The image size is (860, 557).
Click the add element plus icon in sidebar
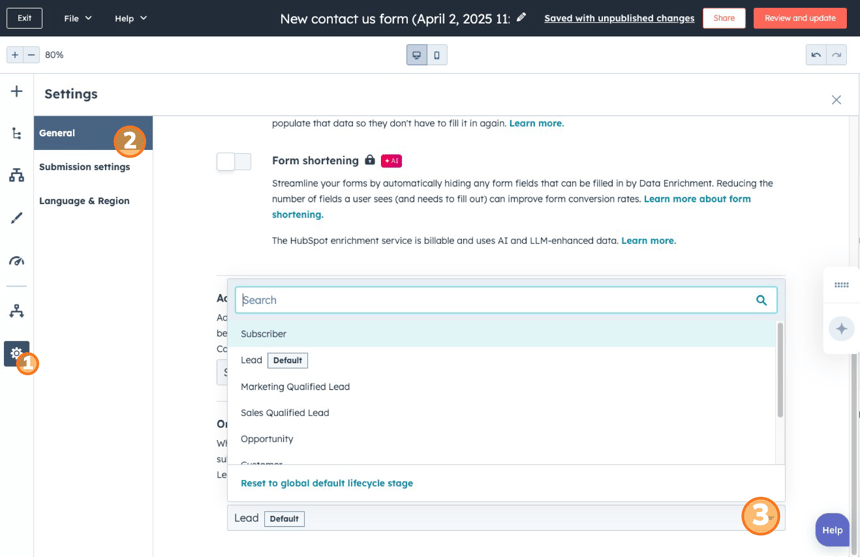coord(16,91)
